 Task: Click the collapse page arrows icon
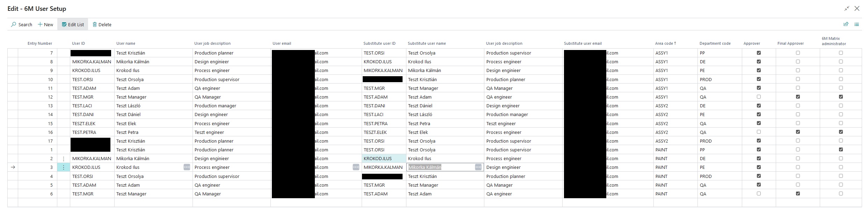[847, 9]
